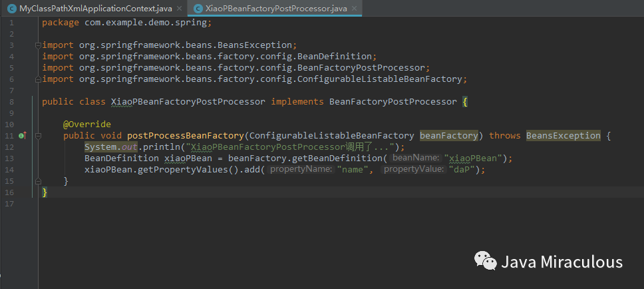Viewport: 644px width, 289px height.
Task: Click the string "XiaoPBeanFactoryPostProcessor调用了..."
Action: [x=290, y=146]
